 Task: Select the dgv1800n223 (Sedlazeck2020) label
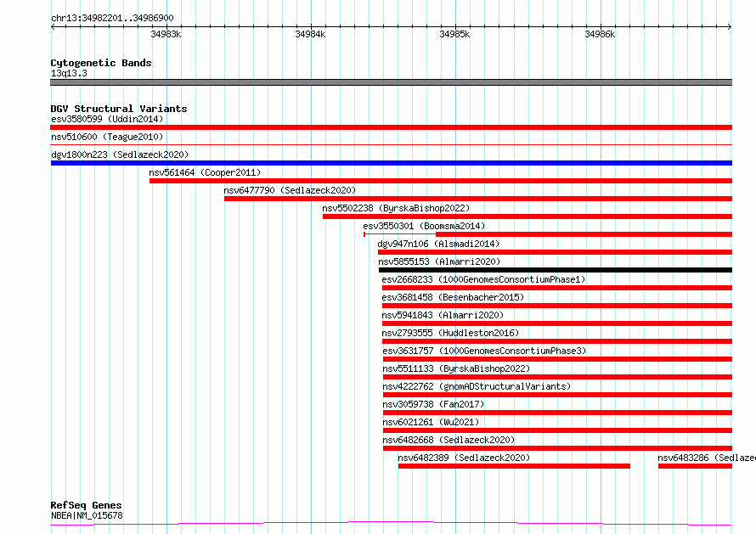point(120,155)
